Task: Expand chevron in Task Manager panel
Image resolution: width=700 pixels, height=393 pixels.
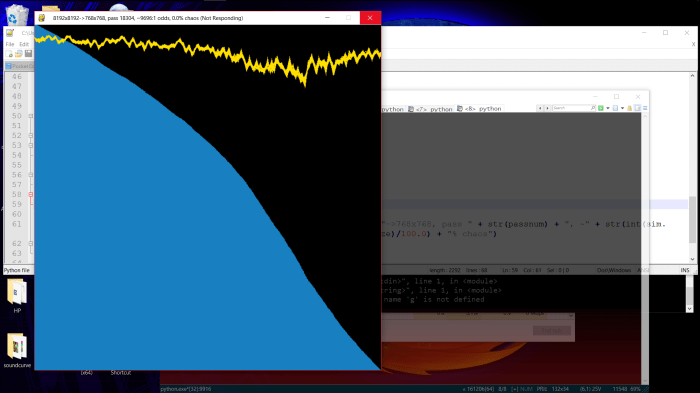Action: click(x=571, y=316)
